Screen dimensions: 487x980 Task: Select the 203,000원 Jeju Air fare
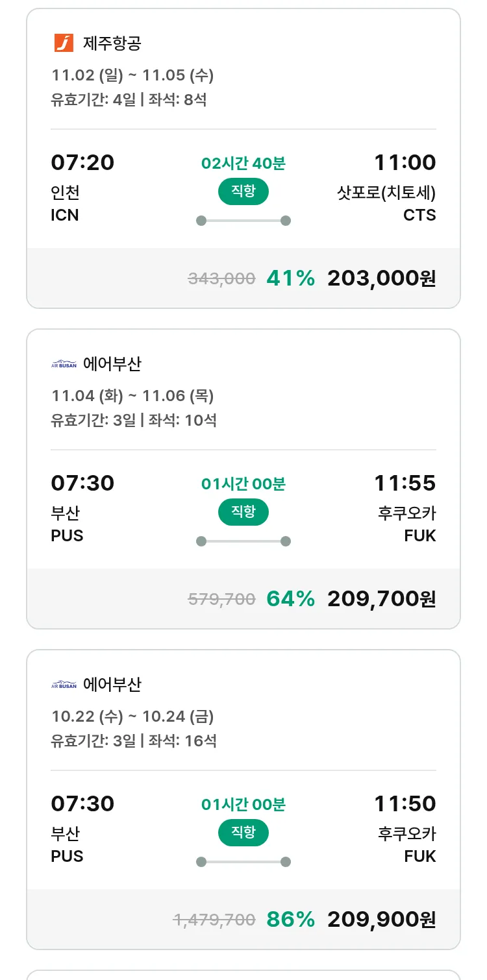tap(381, 278)
